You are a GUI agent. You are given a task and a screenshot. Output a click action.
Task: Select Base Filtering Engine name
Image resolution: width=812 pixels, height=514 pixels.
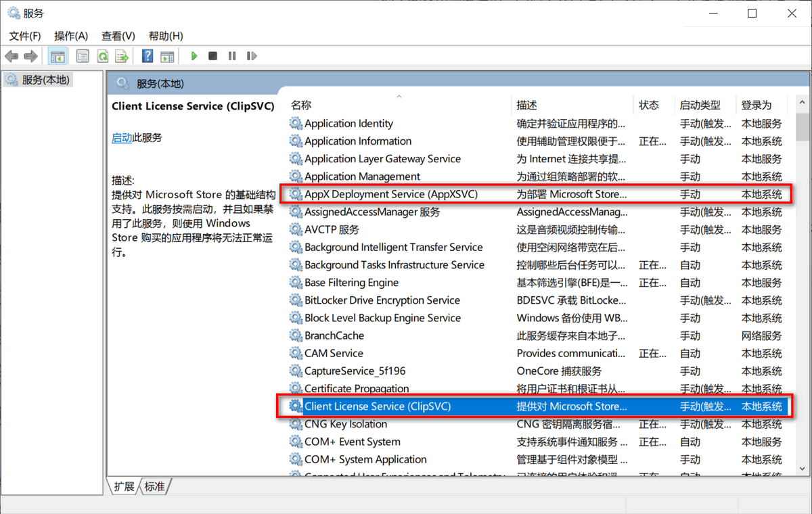pos(351,282)
